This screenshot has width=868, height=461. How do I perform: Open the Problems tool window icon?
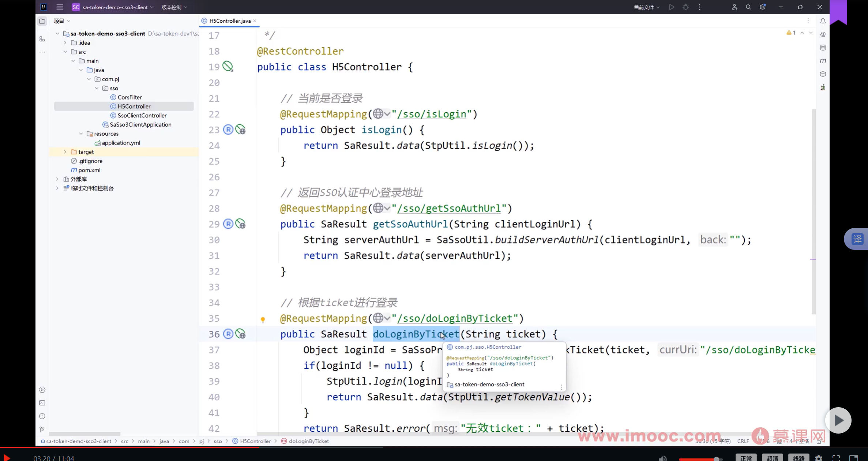(42, 416)
